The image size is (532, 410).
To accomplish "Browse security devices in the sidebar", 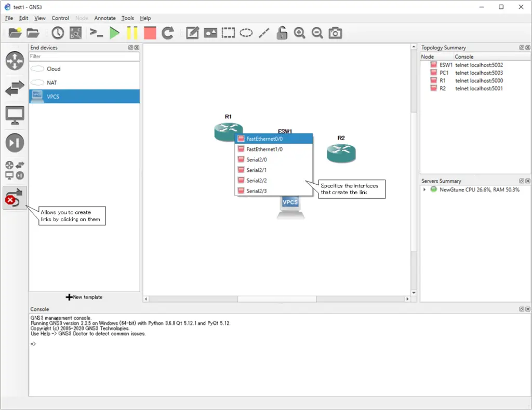I will (15, 143).
